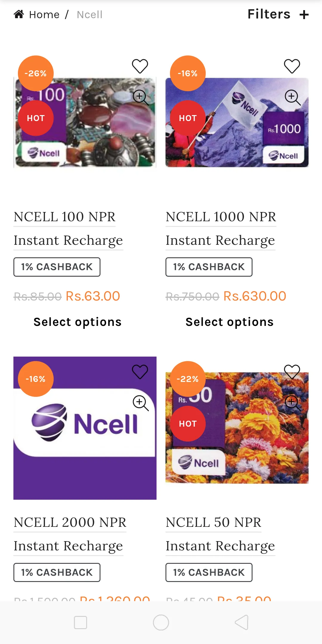The height and width of the screenshot is (644, 322).
Task: Select options for NCELL 100 NPR
Action: tap(78, 322)
